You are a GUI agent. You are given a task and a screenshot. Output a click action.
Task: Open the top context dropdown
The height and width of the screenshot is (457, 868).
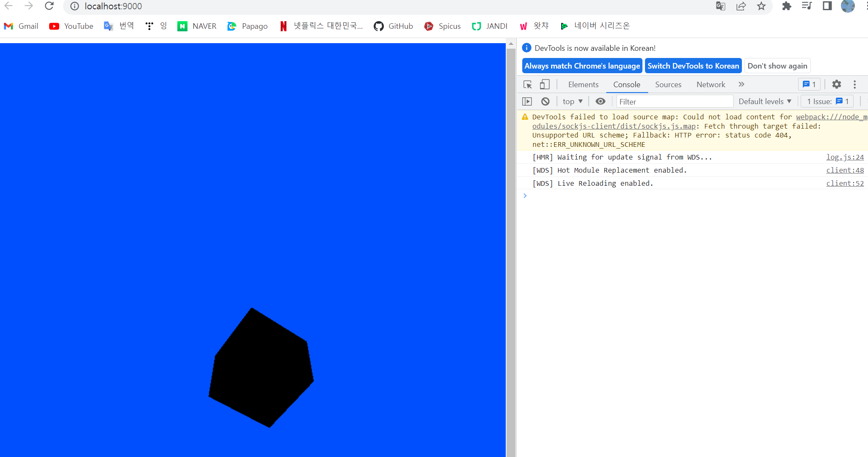pyautogui.click(x=573, y=102)
